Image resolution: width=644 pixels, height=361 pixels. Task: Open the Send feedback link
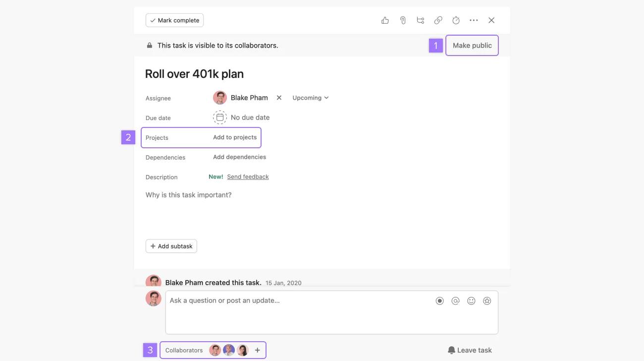click(248, 176)
